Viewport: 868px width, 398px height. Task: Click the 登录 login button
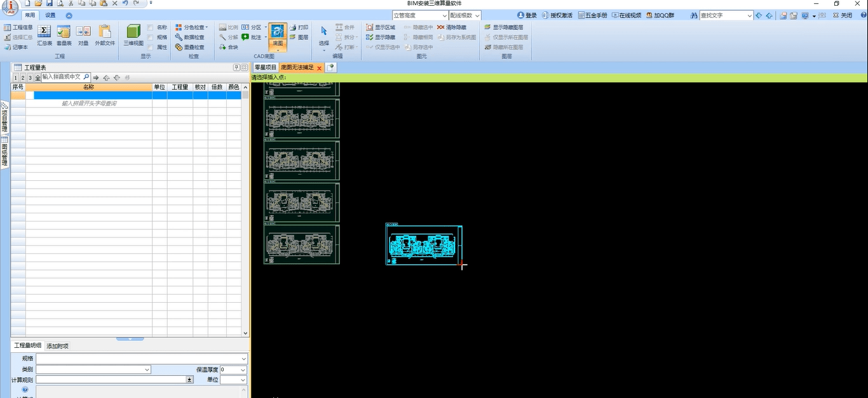pos(527,15)
